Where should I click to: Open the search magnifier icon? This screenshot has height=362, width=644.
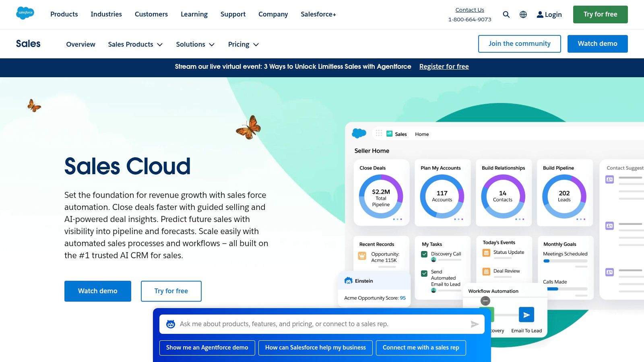[x=506, y=14]
